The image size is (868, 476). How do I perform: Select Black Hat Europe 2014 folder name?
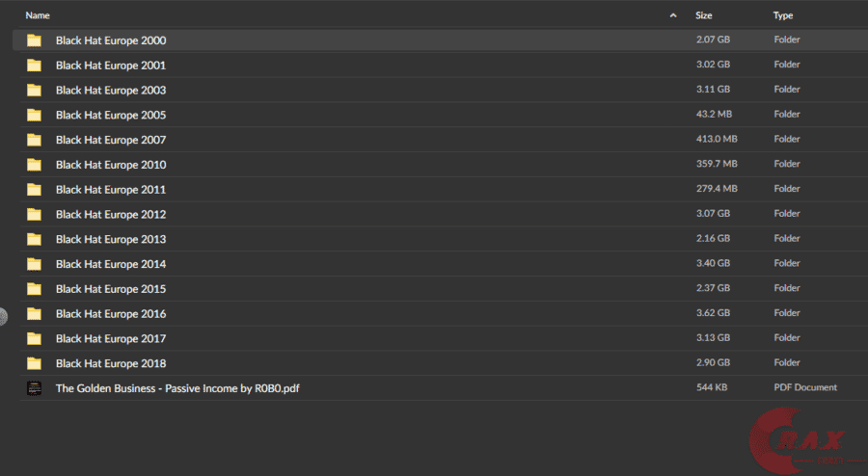point(111,264)
